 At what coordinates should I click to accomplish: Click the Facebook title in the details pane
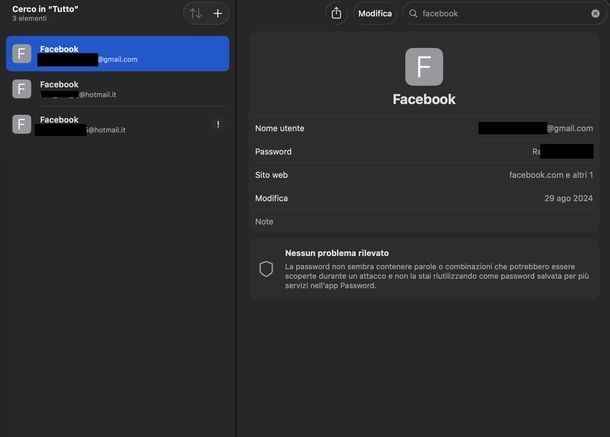pyautogui.click(x=424, y=99)
